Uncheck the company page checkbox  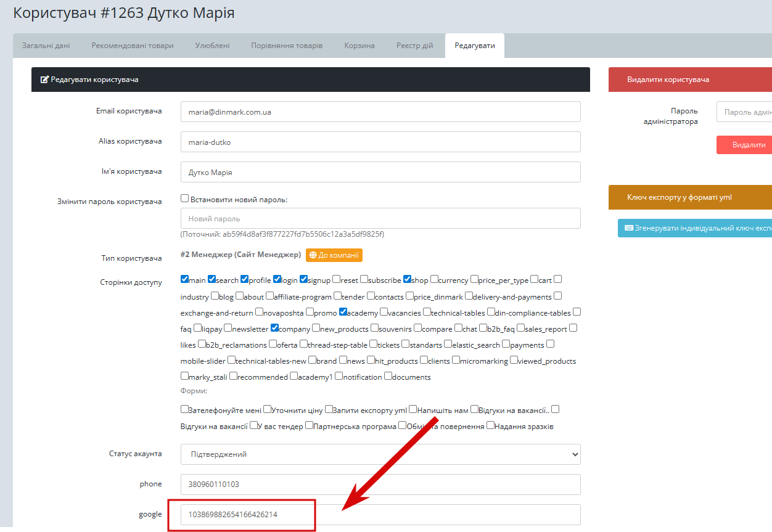(x=274, y=327)
